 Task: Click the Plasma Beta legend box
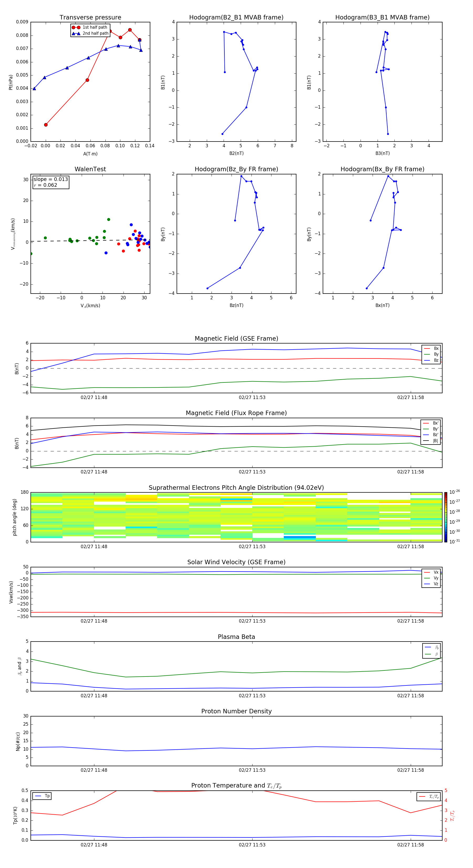point(431,651)
